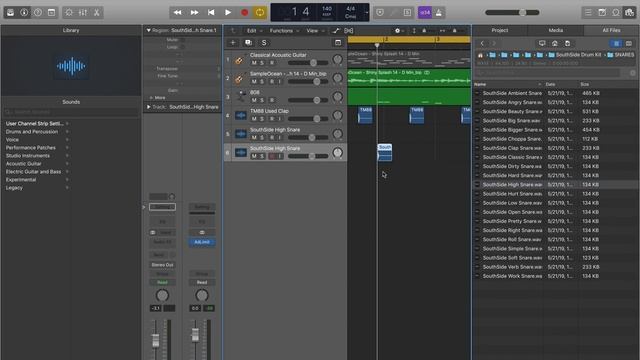Click the green Read automation button, left strip
Image resolution: width=640 pixels, height=360 pixels.
pos(162,282)
